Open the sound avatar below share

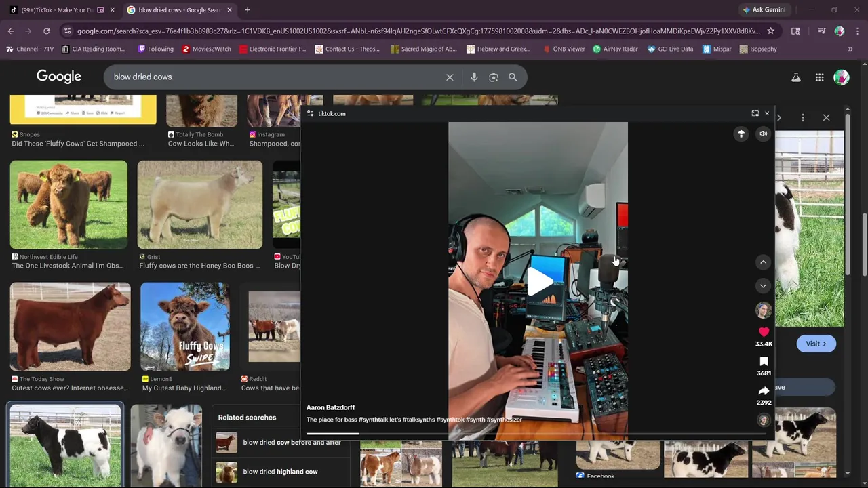coord(764,420)
